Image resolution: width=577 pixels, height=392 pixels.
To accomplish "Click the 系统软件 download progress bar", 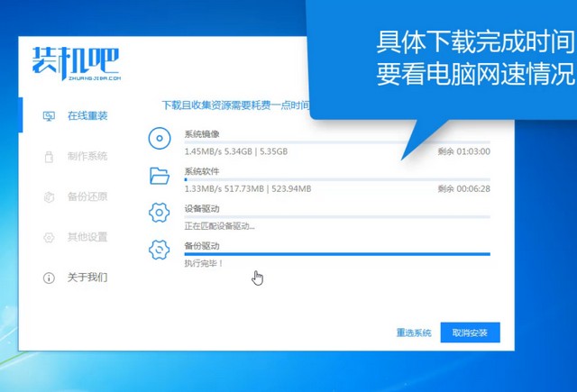I will click(x=336, y=179).
